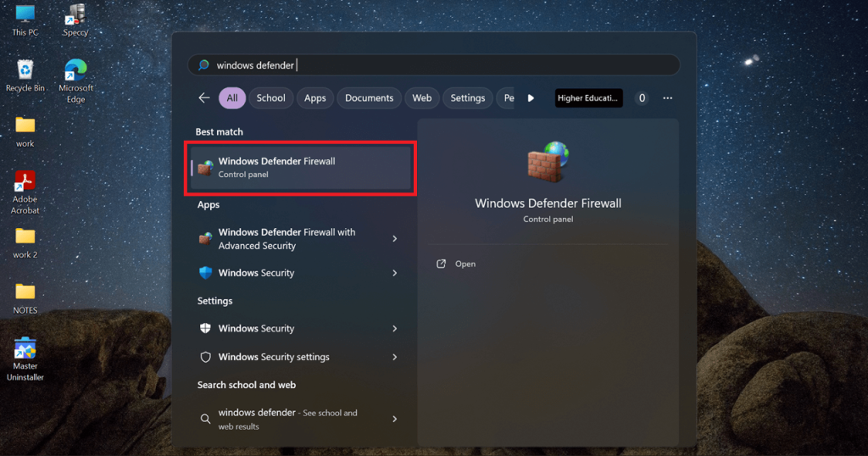Open the NOTES desktop folder
Viewport: 868px width, 456px height.
pyautogui.click(x=25, y=299)
